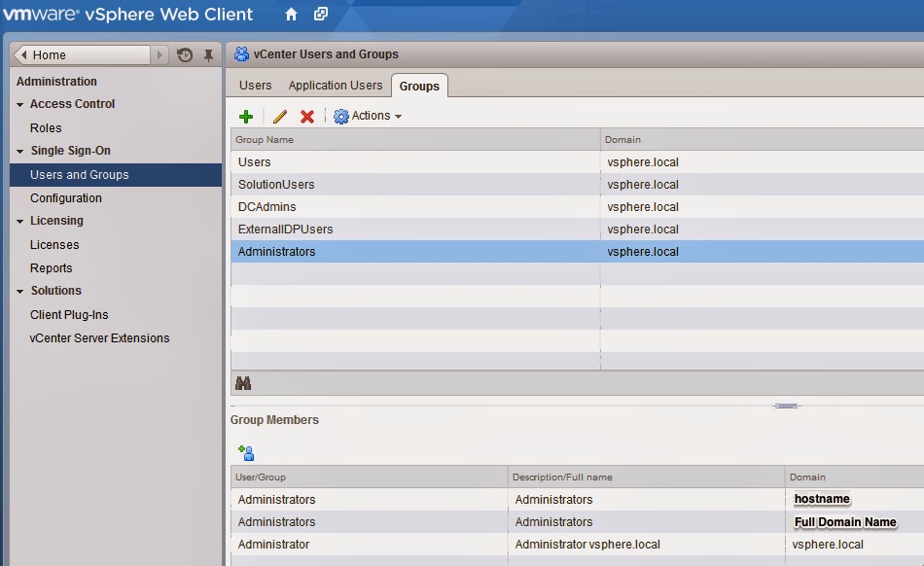924x566 pixels.
Task: Click the red X delete group icon
Action: pyautogui.click(x=307, y=116)
